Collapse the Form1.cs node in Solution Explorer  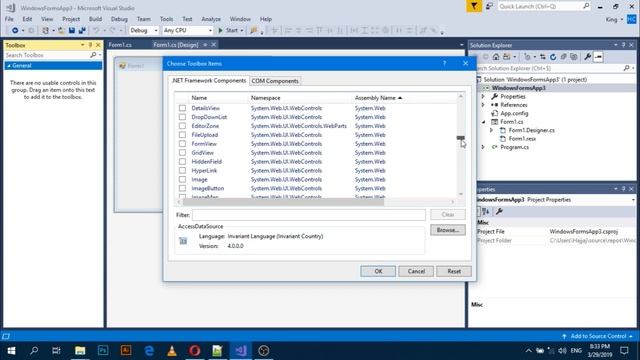[x=483, y=122]
